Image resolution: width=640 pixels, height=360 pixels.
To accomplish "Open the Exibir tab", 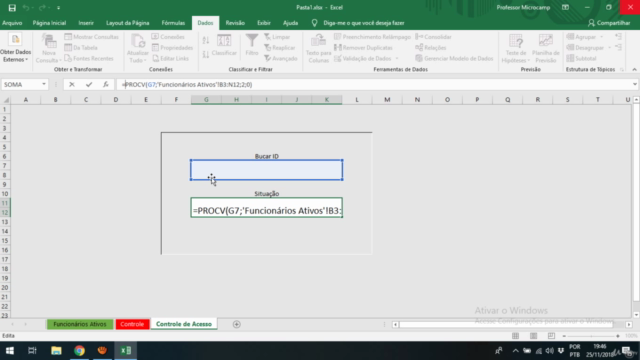I will coord(264,23).
